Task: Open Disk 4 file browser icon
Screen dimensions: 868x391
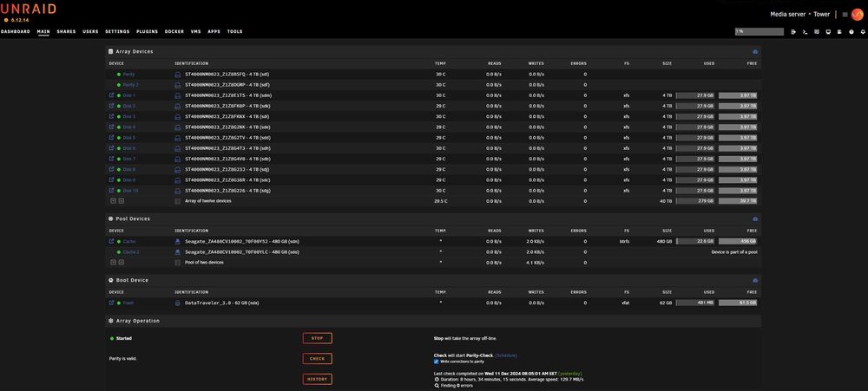Action: [x=111, y=127]
